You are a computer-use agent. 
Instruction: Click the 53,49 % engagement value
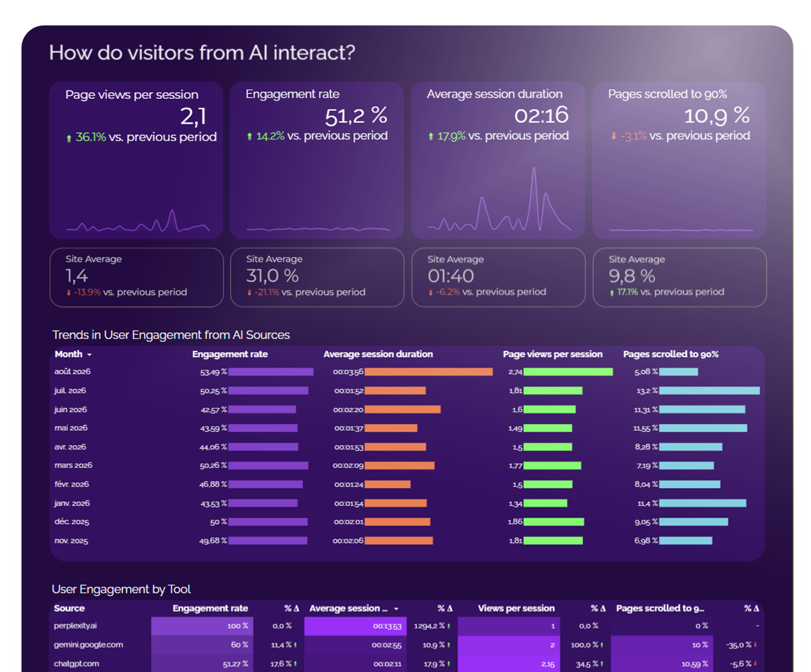[x=213, y=372]
